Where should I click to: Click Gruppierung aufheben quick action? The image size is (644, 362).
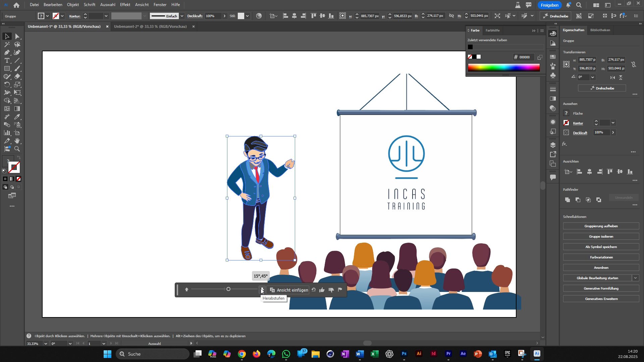601,226
